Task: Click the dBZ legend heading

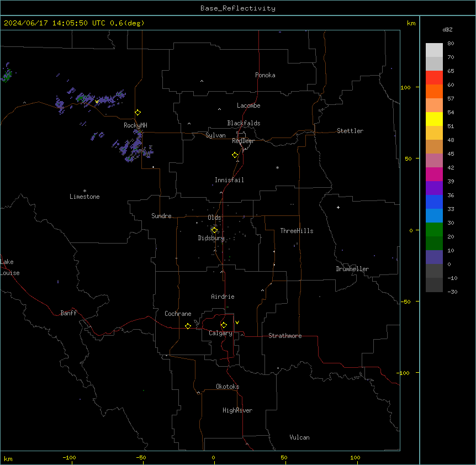Action: (x=447, y=29)
